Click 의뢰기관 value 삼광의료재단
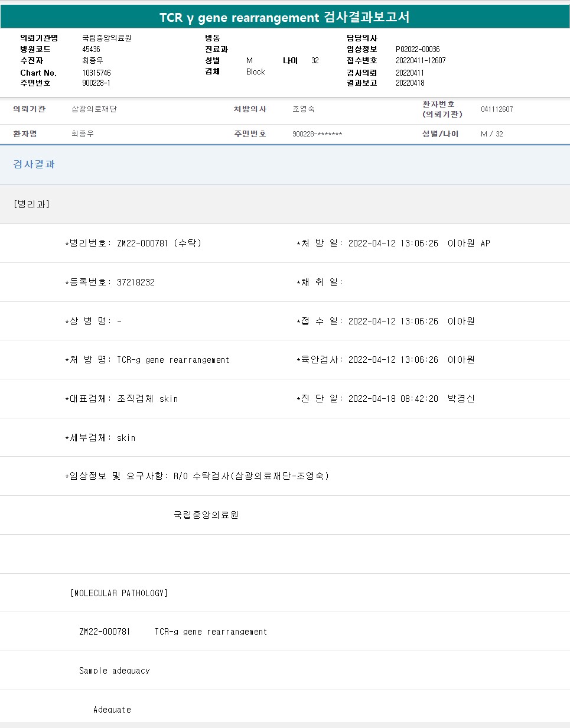This screenshot has height=728, width=570. pyautogui.click(x=95, y=109)
